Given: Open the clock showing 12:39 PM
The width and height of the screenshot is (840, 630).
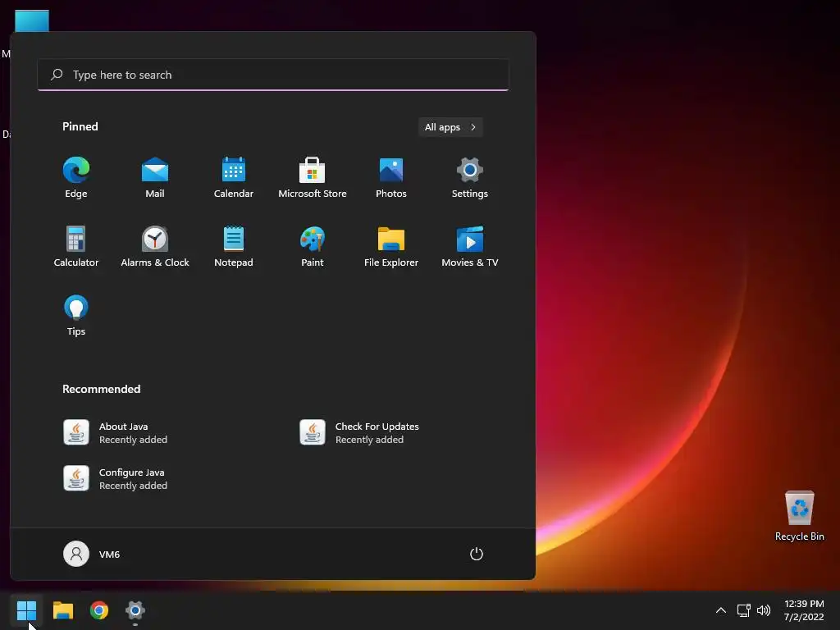Looking at the screenshot, I should click(x=804, y=610).
